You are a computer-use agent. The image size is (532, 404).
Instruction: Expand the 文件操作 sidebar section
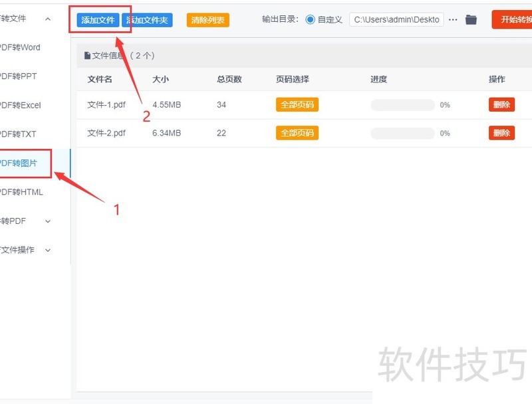(x=27, y=250)
